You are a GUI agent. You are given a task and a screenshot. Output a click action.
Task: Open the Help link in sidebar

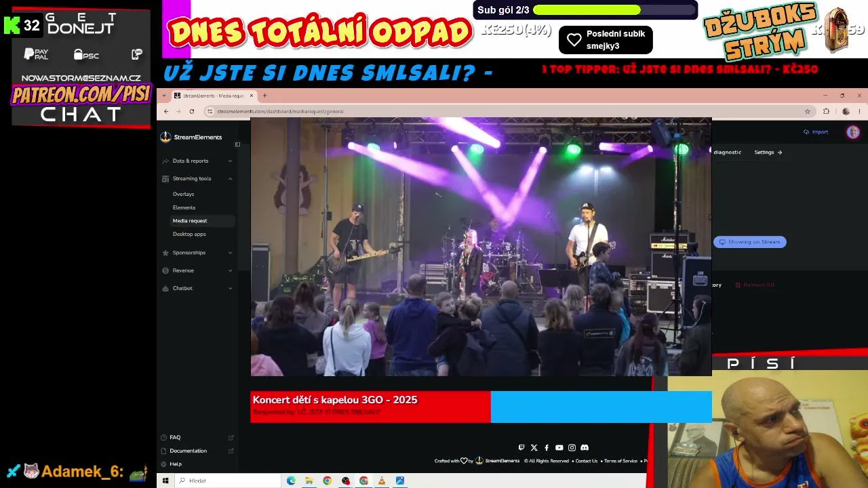click(x=176, y=464)
